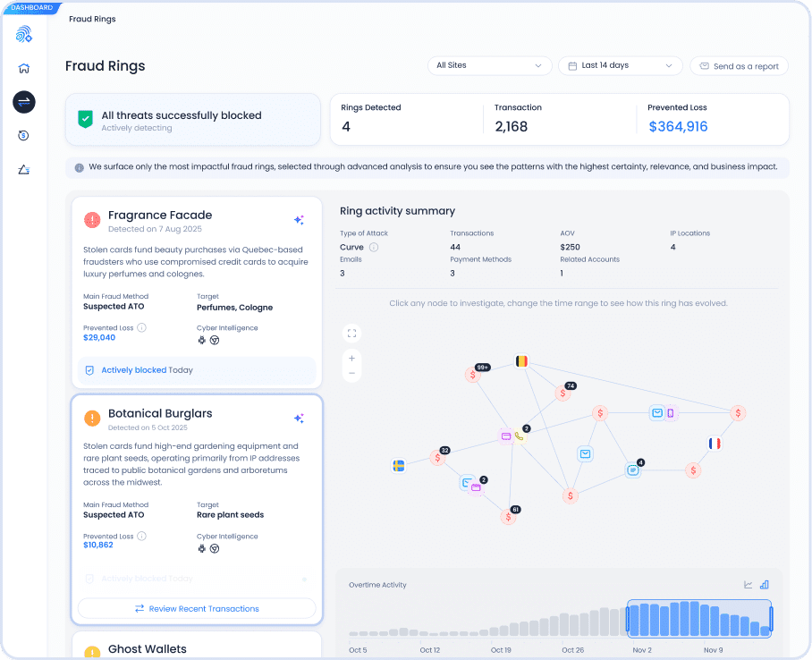The height and width of the screenshot is (660, 812).
Task: Open the triangle alerts icon in sidebar
Action: coord(24,169)
